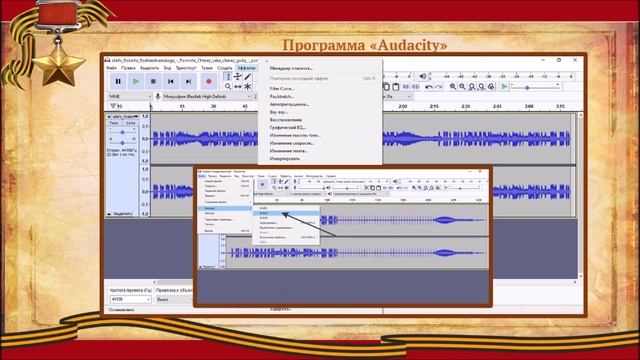Click the highlighted Эффекты menu
The width and height of the screenshot is (640, 360).
[246, 68]
